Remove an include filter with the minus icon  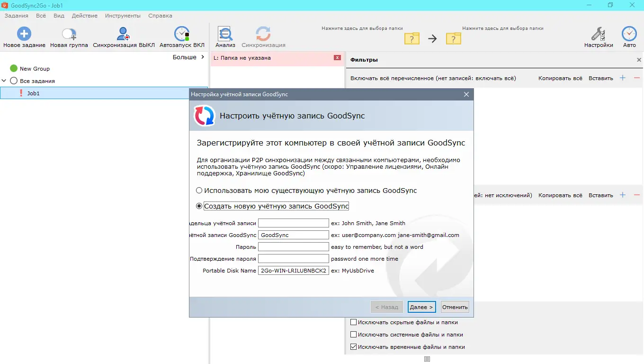click(636, 78)
